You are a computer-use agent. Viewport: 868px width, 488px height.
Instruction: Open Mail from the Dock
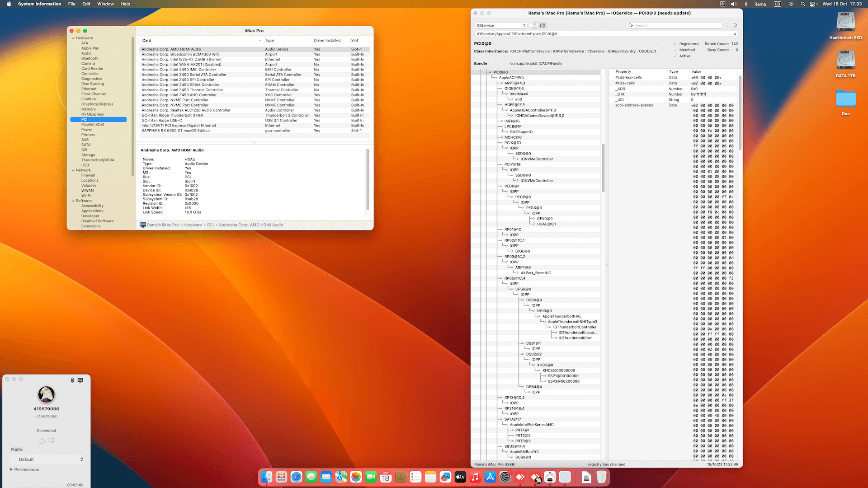pyautogui.click(x=326, y=477)
